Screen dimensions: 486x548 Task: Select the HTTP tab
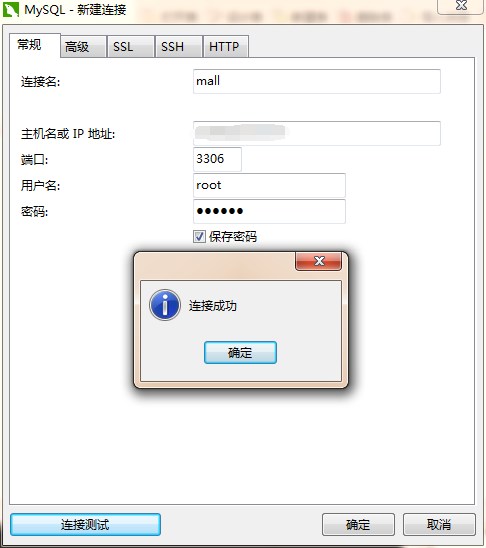(x=226, y=46)
